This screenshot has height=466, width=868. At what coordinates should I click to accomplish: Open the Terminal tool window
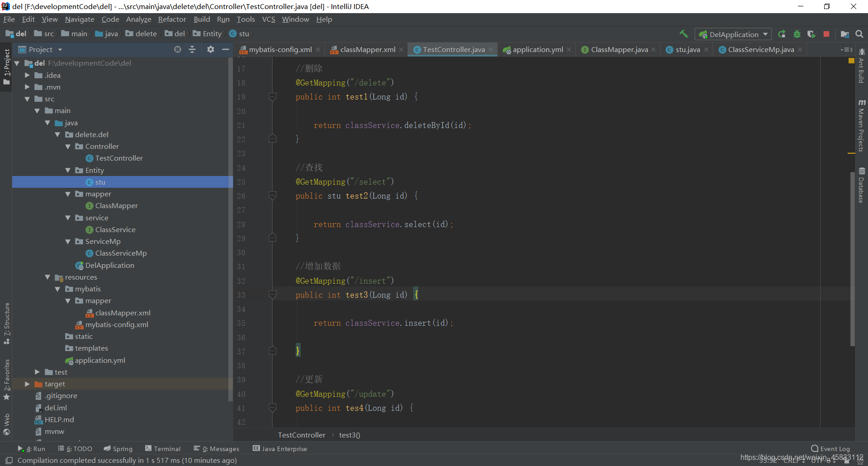163,449
